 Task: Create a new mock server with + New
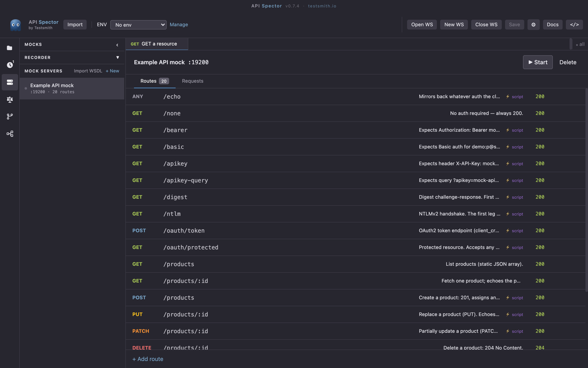112,71
